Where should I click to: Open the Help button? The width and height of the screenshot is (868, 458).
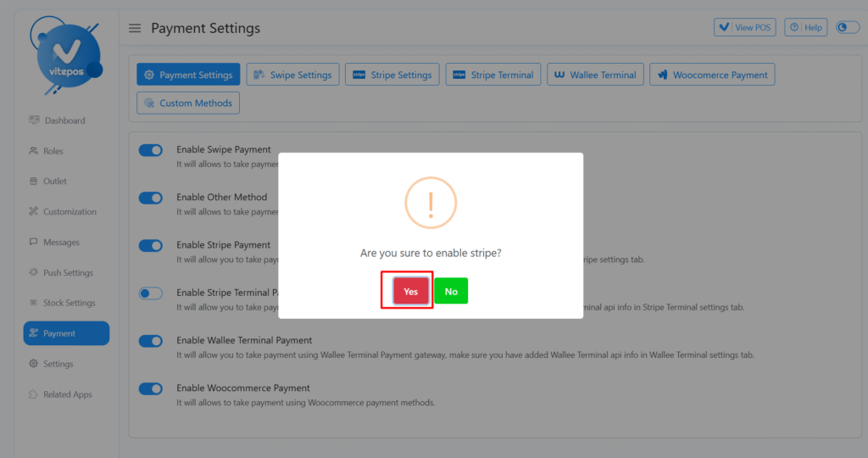[x=805, y=27]
